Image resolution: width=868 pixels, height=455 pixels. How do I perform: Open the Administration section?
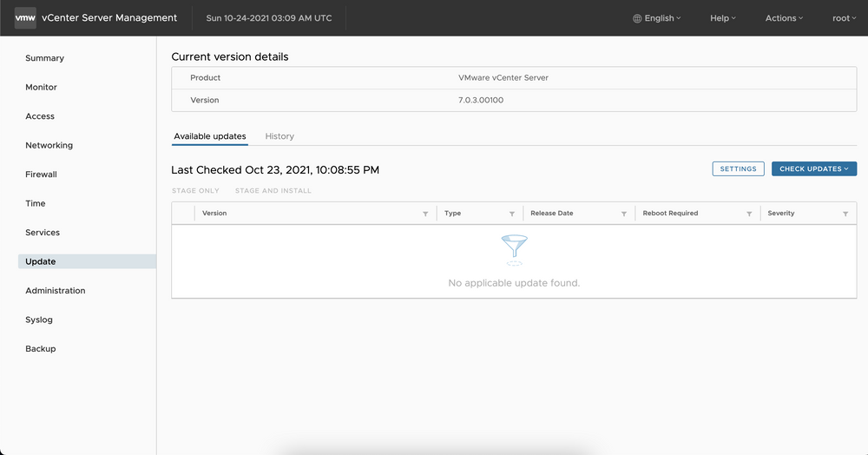(56, 291)
